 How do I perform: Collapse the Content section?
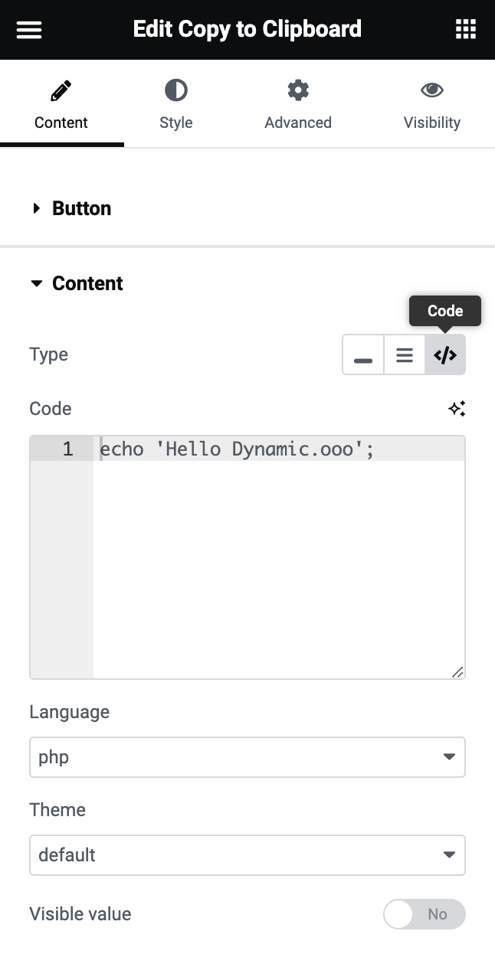(x=87, y=283)
